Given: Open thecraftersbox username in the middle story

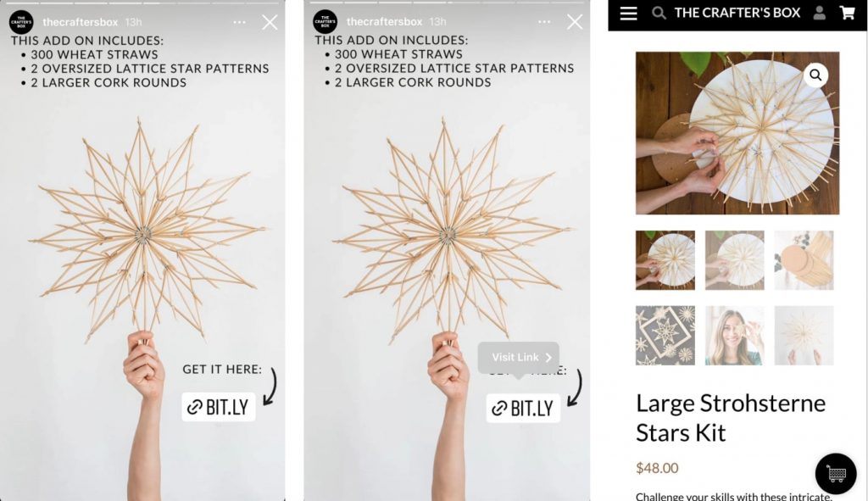Looking at the screenshot, I should tap(384, 21).
